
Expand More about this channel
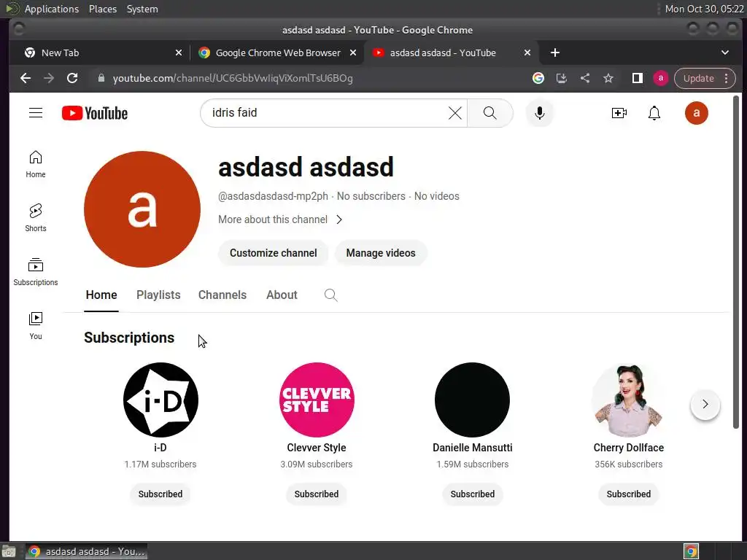point(281,219)
